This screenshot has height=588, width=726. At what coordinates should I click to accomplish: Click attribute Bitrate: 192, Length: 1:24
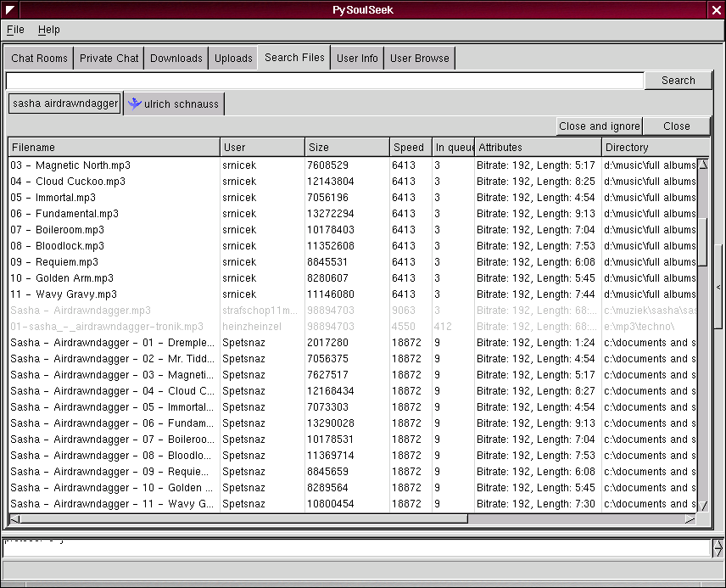(x=536, y=343)
